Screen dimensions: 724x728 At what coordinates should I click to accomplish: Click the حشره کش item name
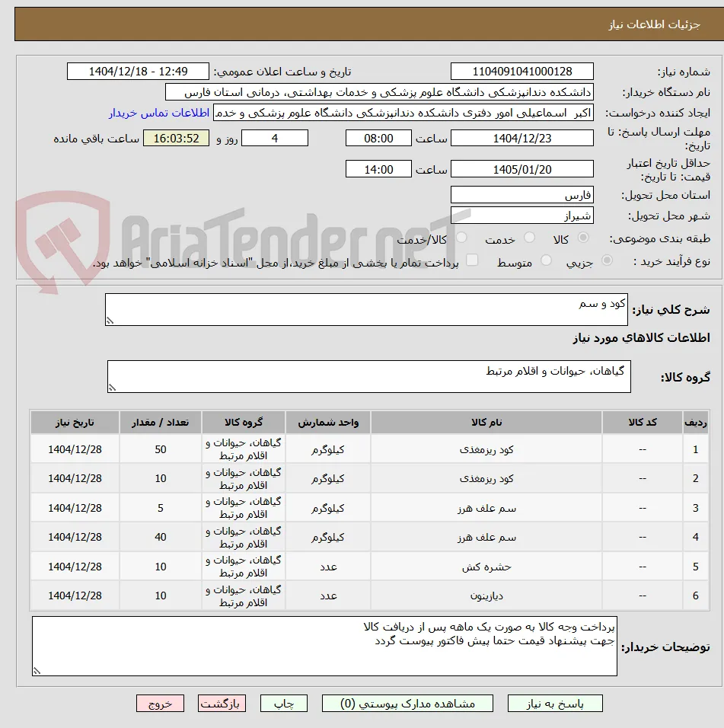pyautogui.click(x=486, y=567)
